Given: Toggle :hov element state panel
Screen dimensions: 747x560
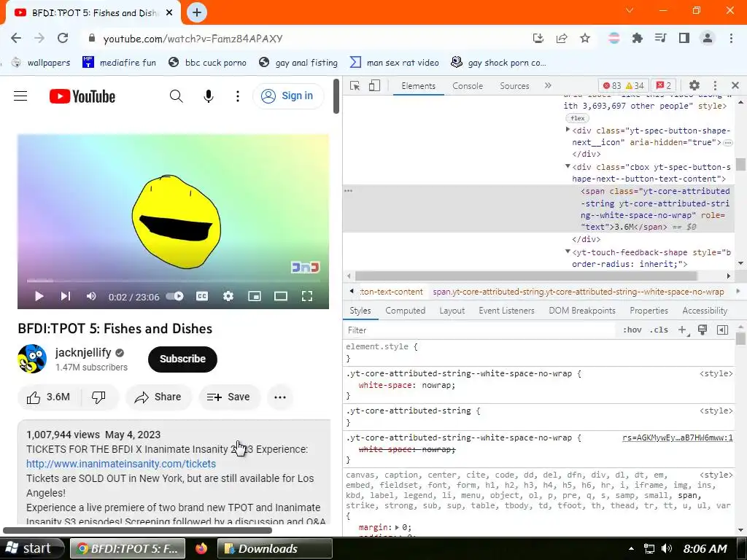Looking at the screenshot, I should (x=632, y=330).
